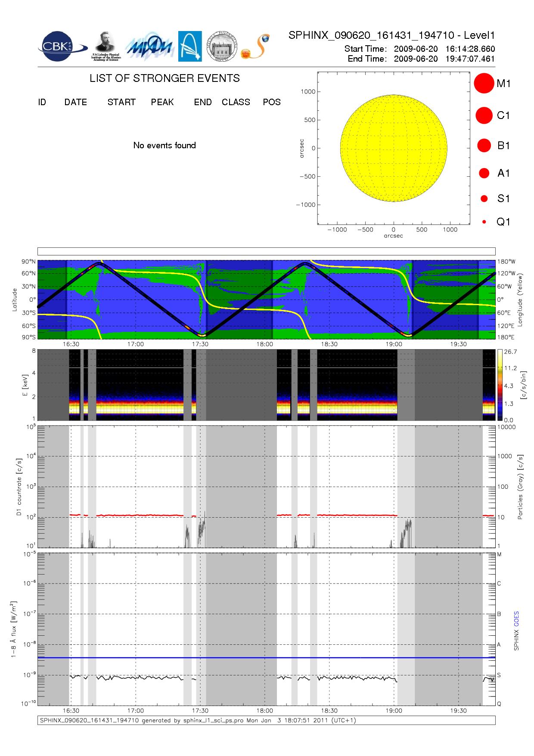534x756 pixels.
Task: Click the POS column header
Action: (272, 102)
